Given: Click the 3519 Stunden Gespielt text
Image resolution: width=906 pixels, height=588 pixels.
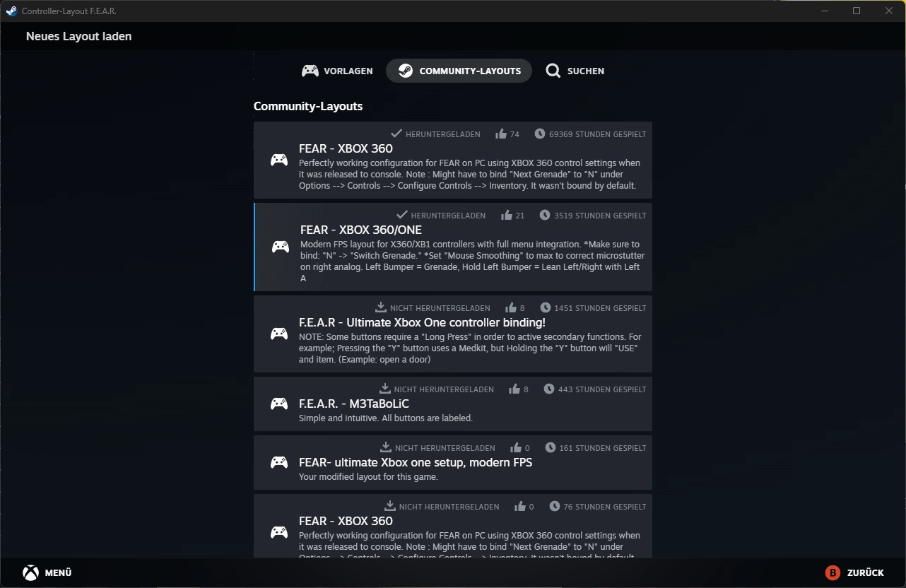Looking at the screenshot, I should point(601,216).
